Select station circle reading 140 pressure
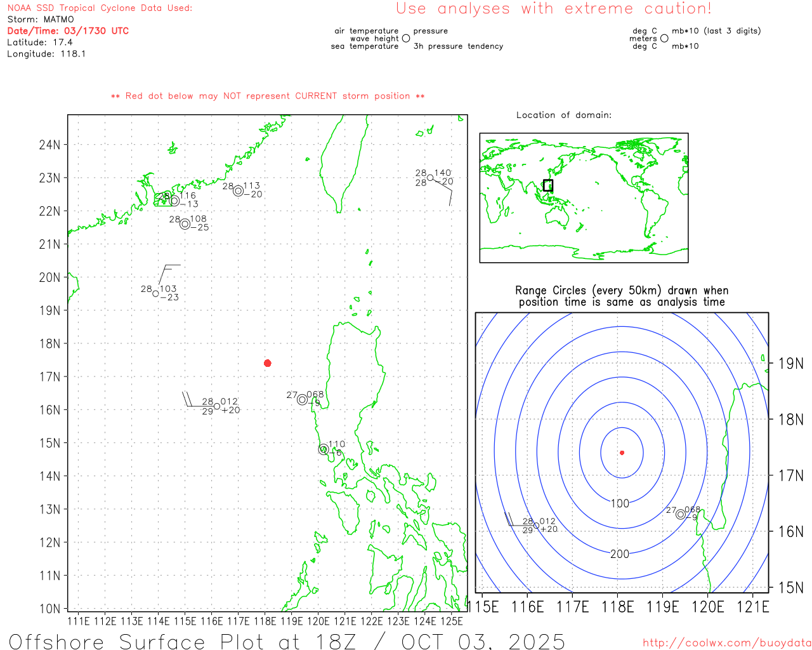 (x=430, y=178)
